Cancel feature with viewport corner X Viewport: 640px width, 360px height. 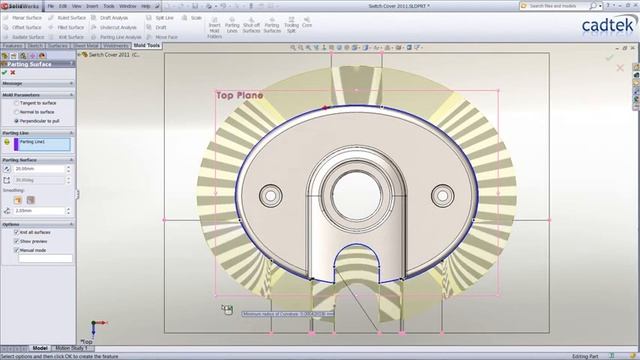pyautogui.click(x=620, y=68)
